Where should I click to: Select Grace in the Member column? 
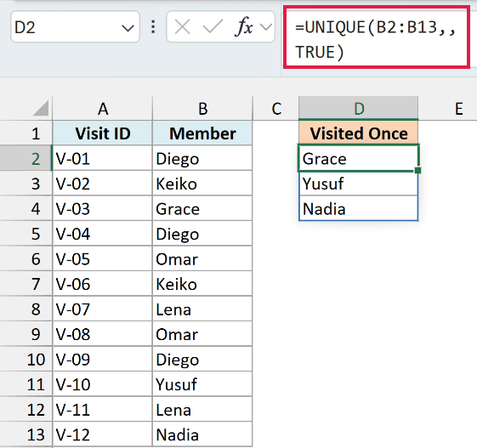click(202, 208)
